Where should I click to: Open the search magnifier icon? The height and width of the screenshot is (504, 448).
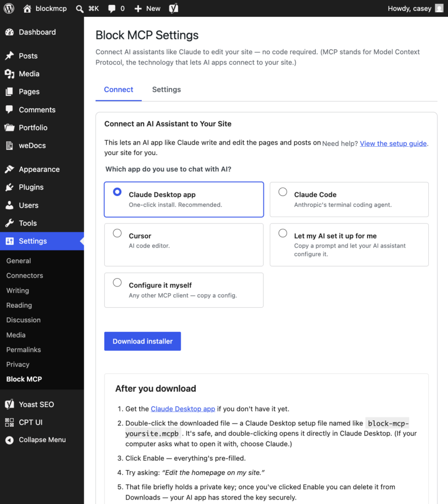[x=79, y=9]
